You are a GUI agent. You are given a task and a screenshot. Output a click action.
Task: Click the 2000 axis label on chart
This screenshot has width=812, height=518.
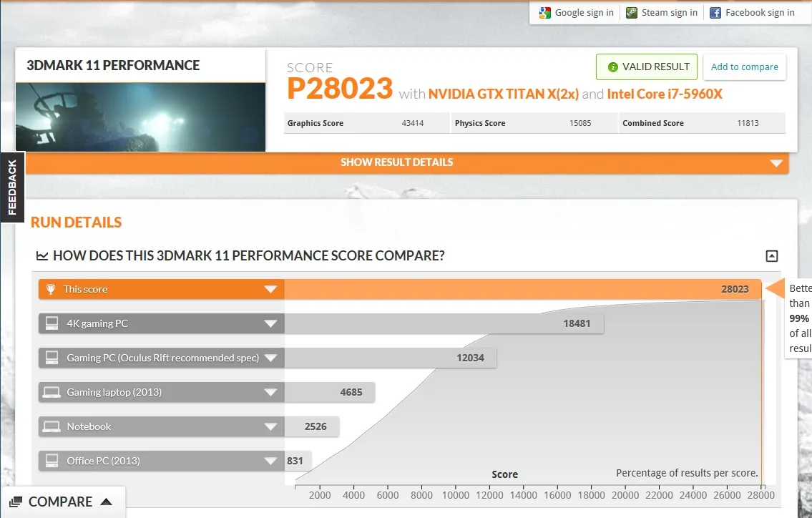coord(320,495)
